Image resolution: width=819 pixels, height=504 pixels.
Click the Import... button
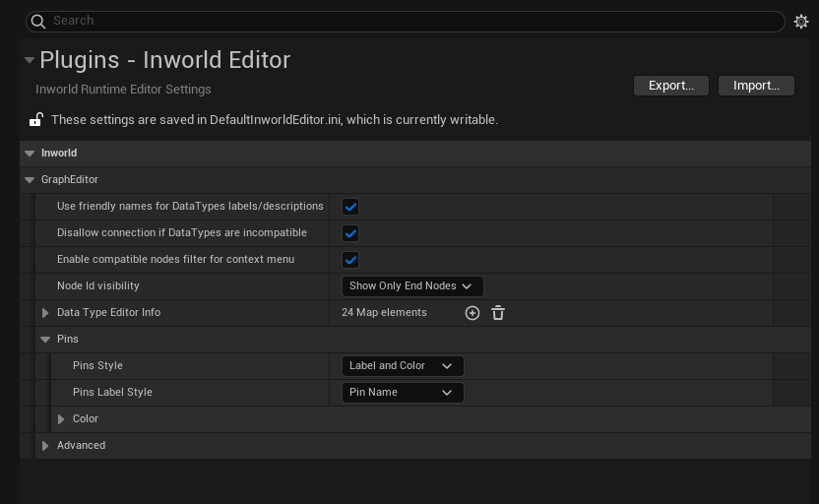[x=756, y=86]
